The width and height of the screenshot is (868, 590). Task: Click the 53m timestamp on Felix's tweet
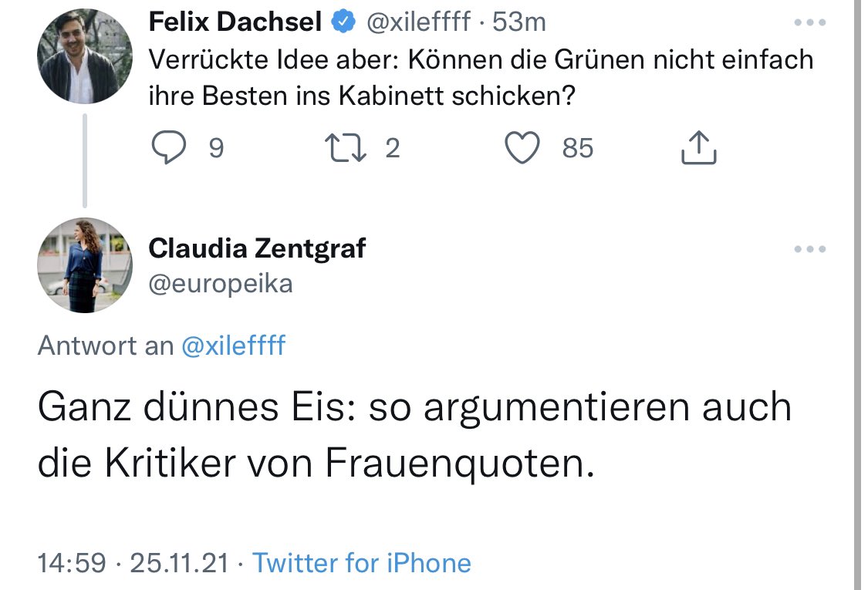[x=519, y=23]
